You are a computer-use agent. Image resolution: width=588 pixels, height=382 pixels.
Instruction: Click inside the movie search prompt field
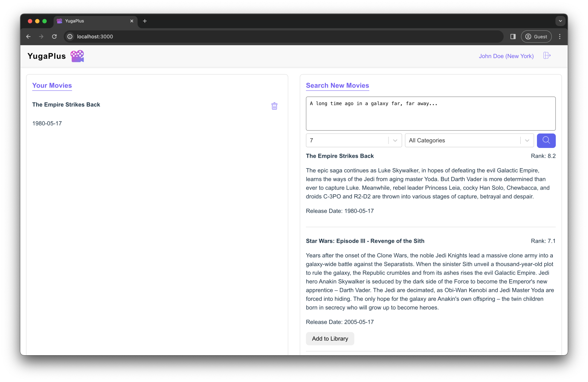pos(430,113)
